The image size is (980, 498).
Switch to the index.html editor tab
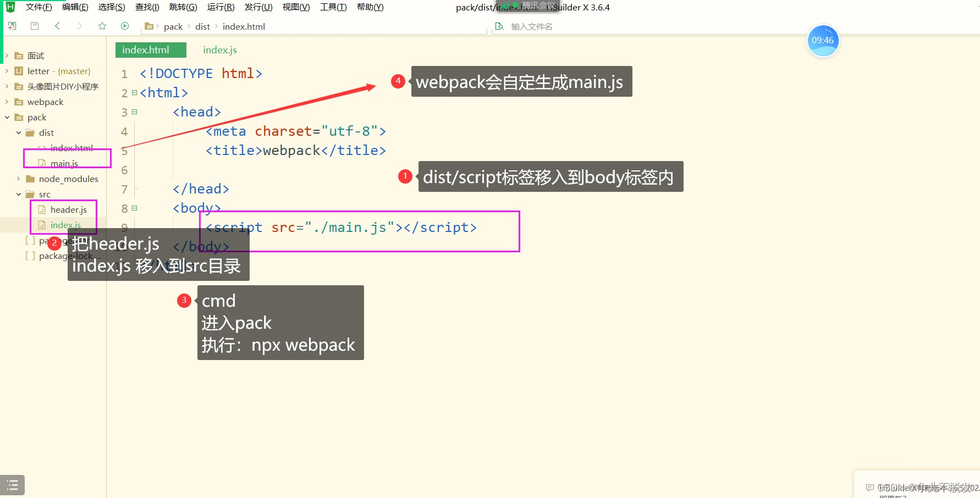151,50
